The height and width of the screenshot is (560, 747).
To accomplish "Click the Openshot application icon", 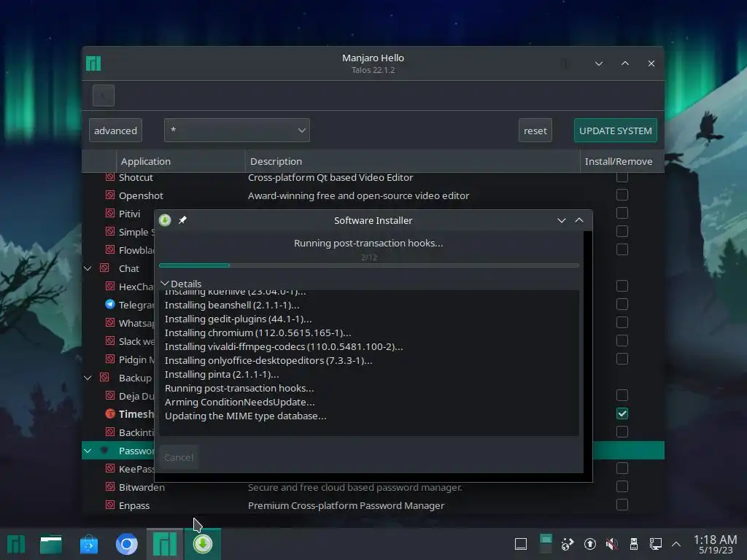I will [110, 195].
